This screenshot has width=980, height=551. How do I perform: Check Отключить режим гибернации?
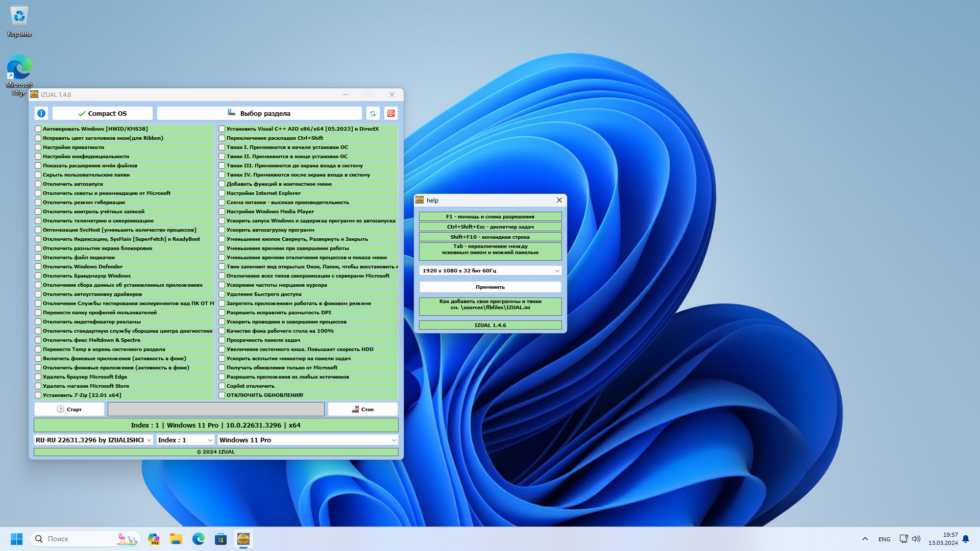(38, 203)
